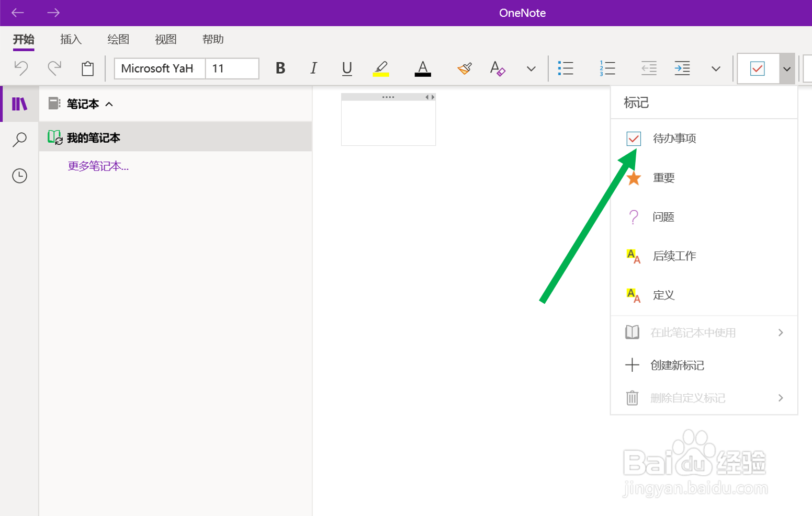The image size is (812, 516).
Task: Toggle bold formatting
Action: tap(280, 68)
